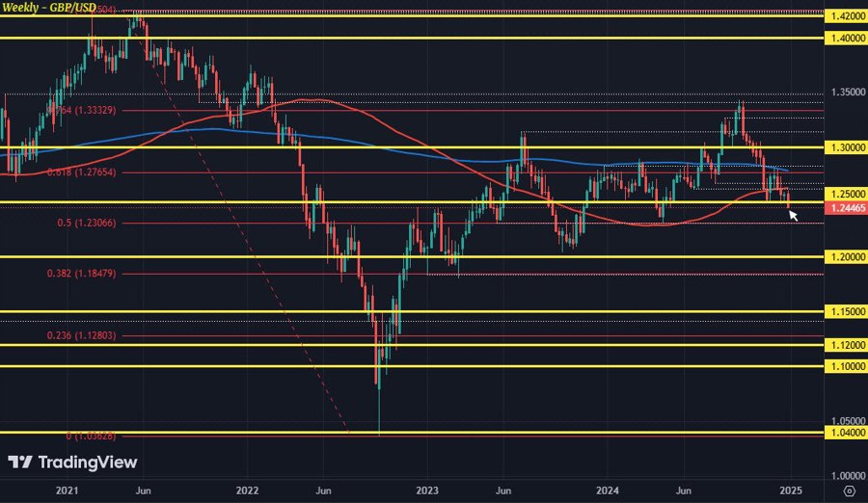Image resolution: width=868 pixels, height=503 pixels.
Task: Click the Jun label after 2022
Action: point(323,490)
